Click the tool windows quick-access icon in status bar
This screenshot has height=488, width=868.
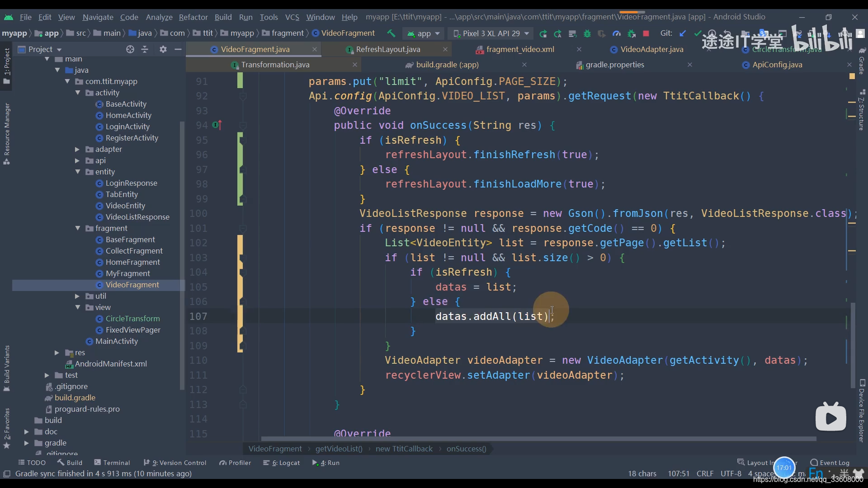pyautogui.click(x=7, y=474)
